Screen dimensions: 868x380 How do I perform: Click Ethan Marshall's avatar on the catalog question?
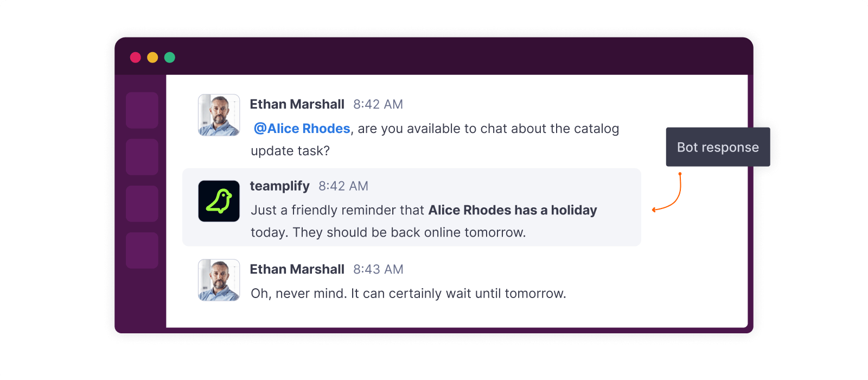tap(219, 115)
